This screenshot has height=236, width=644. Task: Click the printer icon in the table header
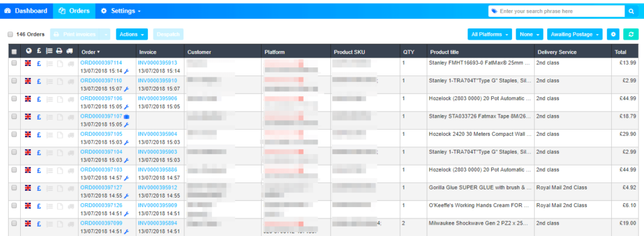[59, 52]
